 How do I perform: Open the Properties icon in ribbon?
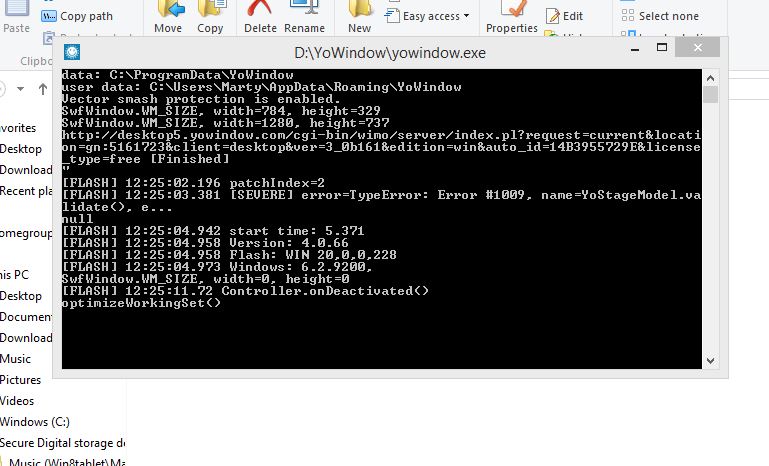click(x=512, y=8)
